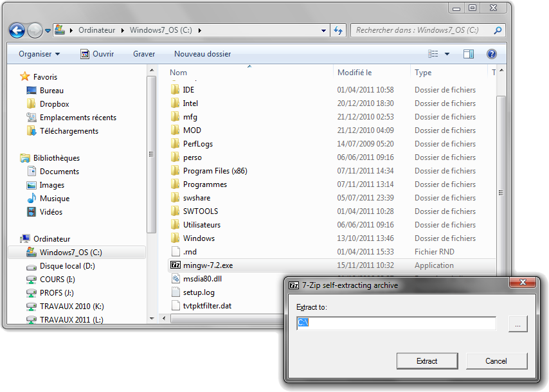This screenshot has width=549, height=392.
Task: Open the Organiser menu
Action: coord(39,54)
